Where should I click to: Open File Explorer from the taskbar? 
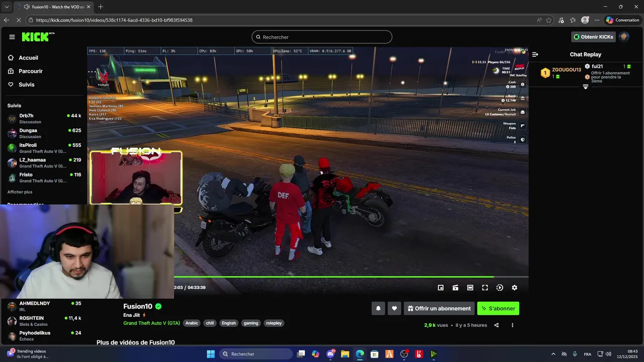345,354
